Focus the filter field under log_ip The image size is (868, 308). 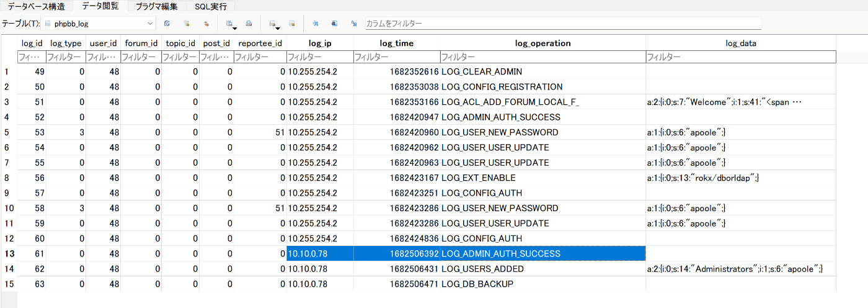pos(320,57)
